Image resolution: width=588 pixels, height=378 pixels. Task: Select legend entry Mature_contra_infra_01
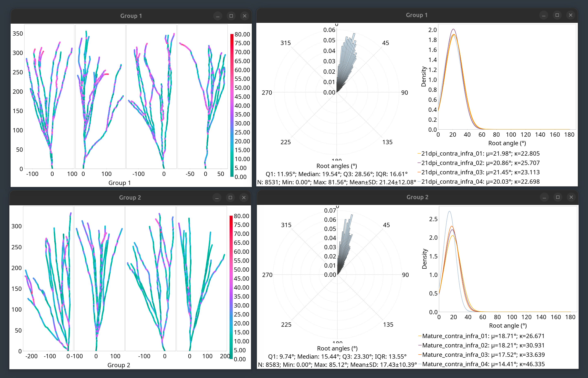(x=481, y=336)
